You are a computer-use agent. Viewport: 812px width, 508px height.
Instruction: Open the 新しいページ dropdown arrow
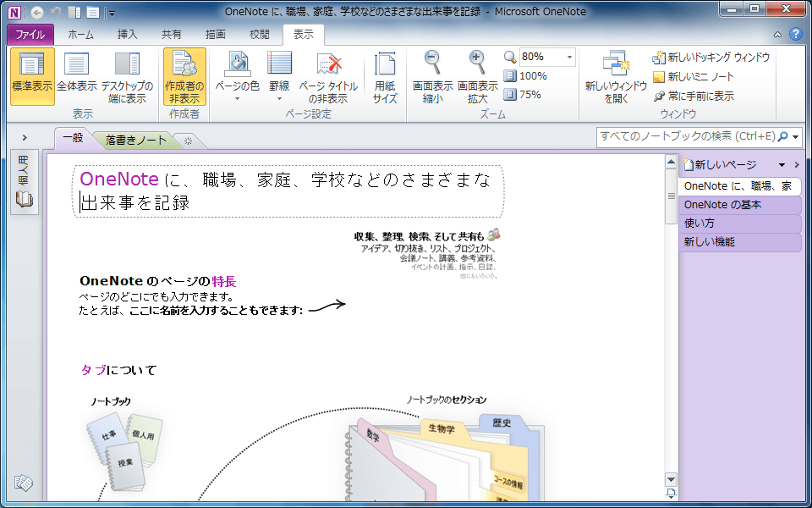tap(782, 165)
